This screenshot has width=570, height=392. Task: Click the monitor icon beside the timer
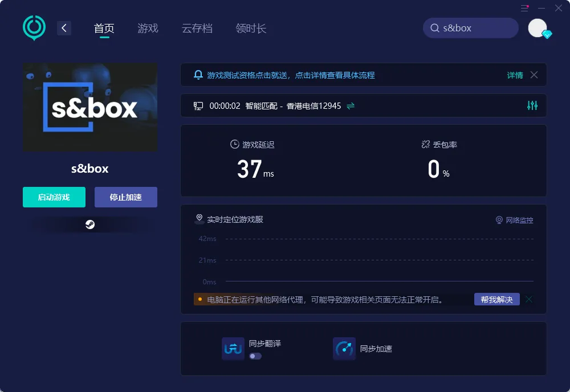[x=198, y=106]
